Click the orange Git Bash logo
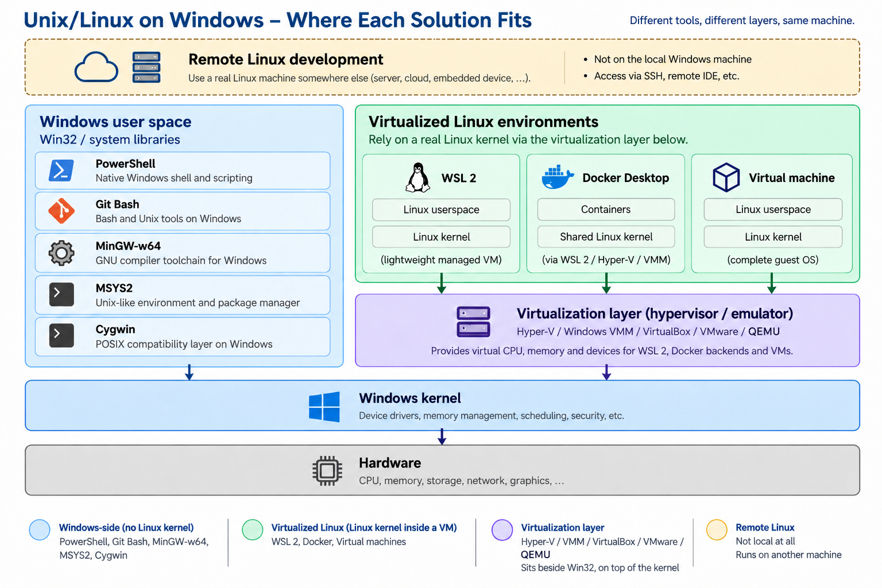This screenshot has height=588, width=882. tap(61, 211)
